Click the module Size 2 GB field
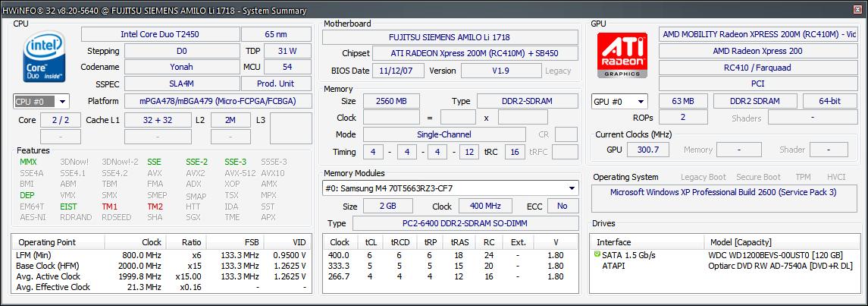The height and width of the screenshot is (306, 868). [x=388, y=207]
